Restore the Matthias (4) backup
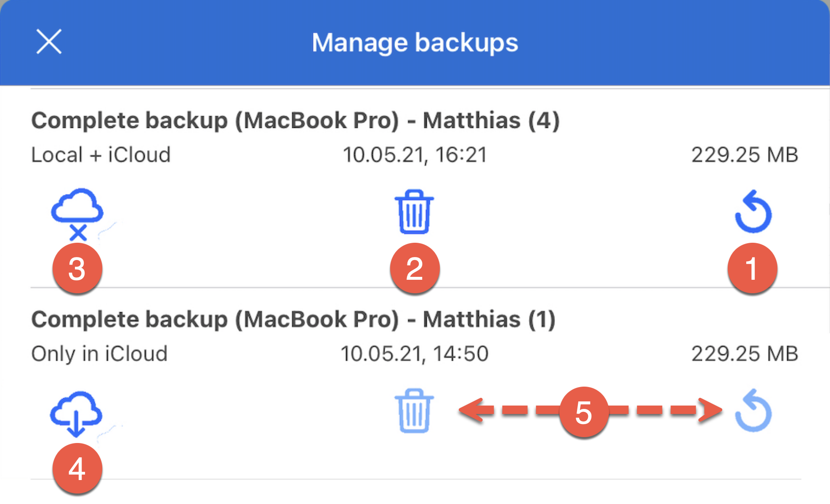The height and width of the screenshot is (504, 830). point(753,212)
